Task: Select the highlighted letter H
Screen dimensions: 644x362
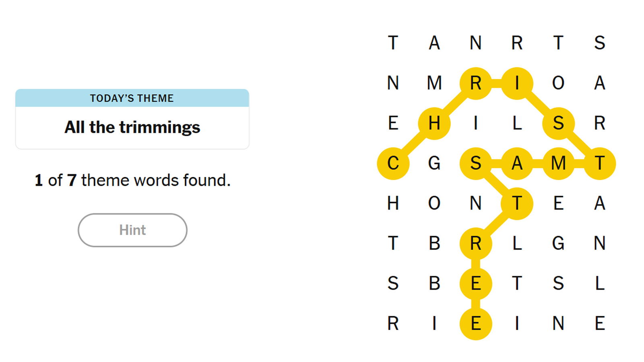Action: coord(434,123)
